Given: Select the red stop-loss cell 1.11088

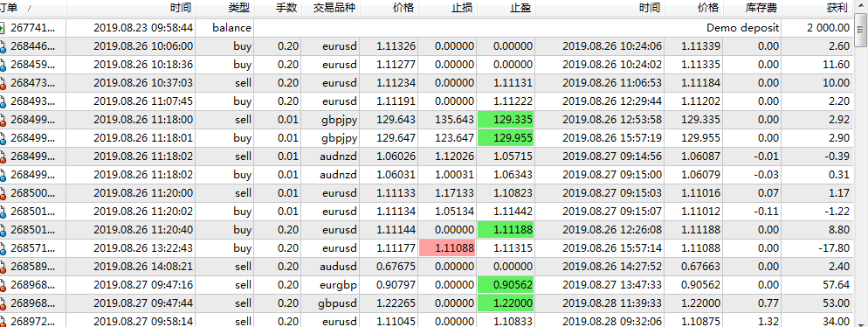Looking at the screenshot, I should coord(447,248).
